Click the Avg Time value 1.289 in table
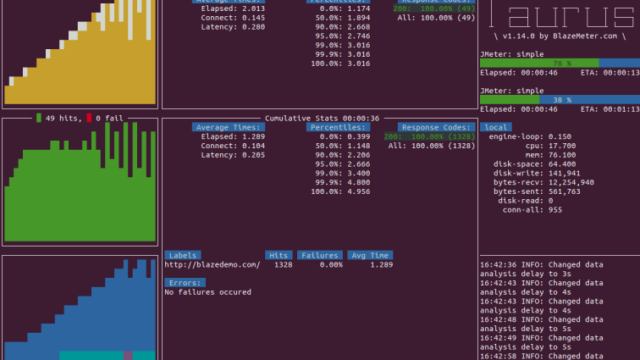This screenshot has width=640, height=360. click(x=382, y=264)
